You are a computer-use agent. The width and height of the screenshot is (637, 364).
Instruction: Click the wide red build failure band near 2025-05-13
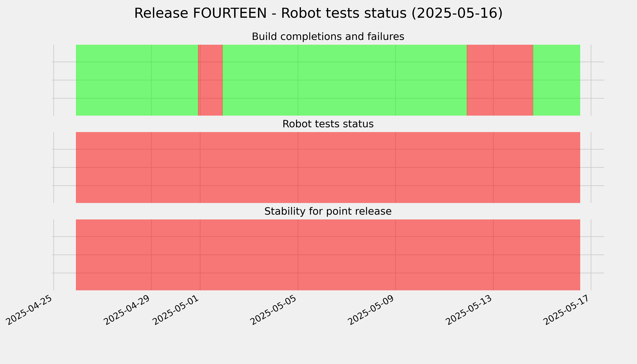point(500,80)
